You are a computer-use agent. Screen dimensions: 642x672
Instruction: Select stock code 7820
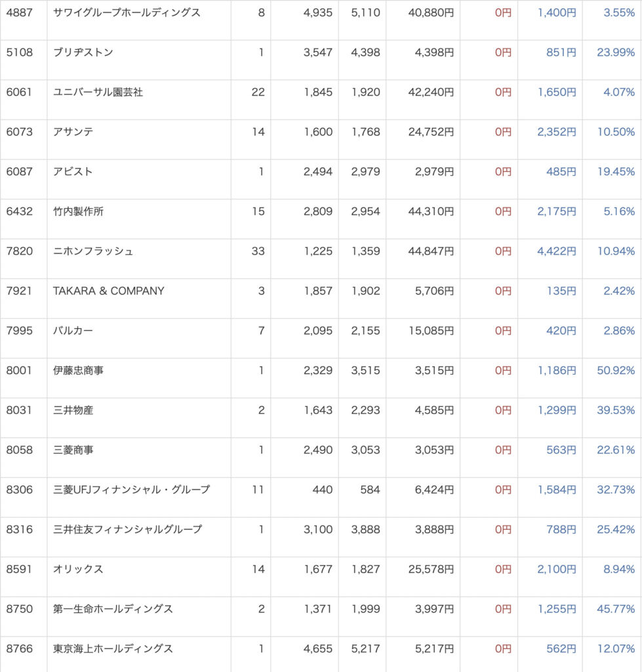coord(19,251)
